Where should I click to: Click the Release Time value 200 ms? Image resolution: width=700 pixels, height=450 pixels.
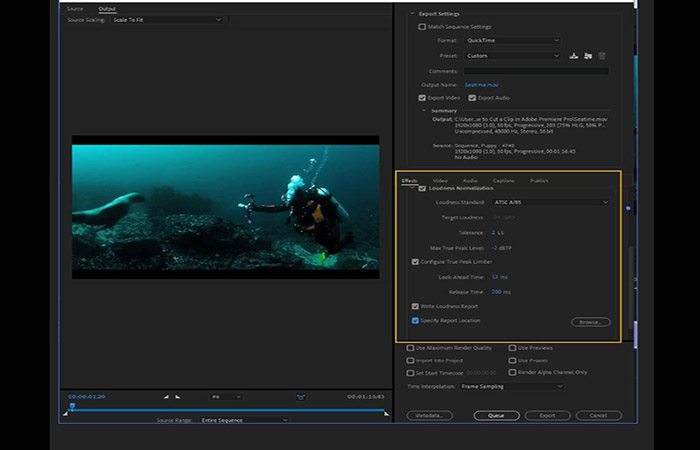tap(501, 292)
